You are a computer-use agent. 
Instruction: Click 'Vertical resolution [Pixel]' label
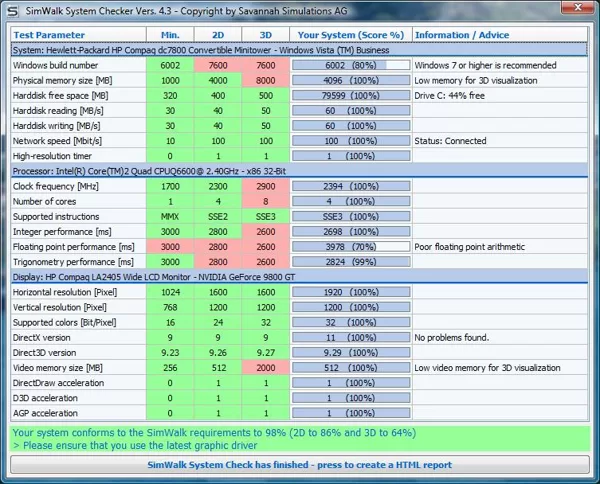coord(60,308)
